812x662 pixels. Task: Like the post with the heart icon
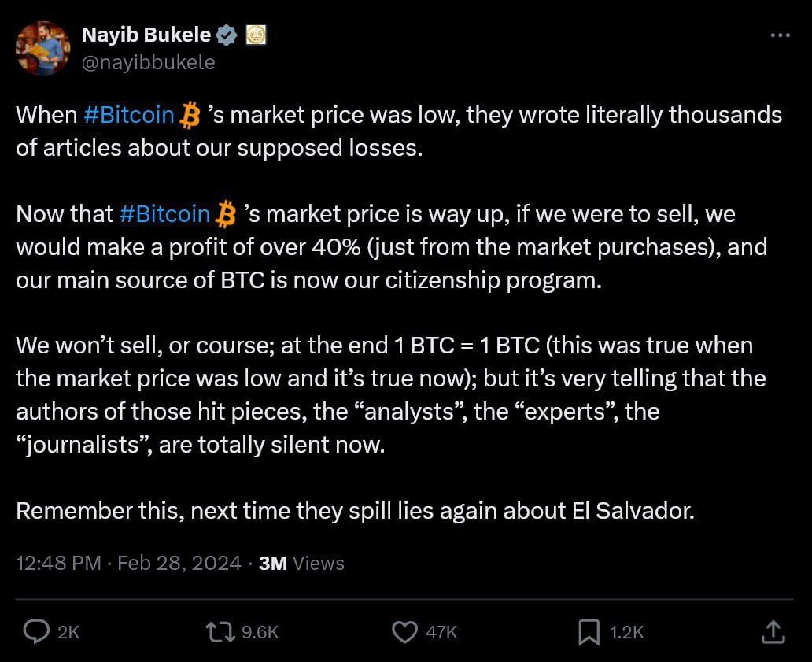pyautogui.click(x=404, y=631)
